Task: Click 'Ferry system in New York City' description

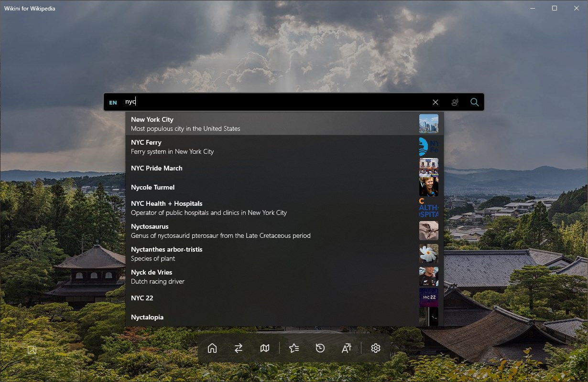Action: click(x=172, y=151)
